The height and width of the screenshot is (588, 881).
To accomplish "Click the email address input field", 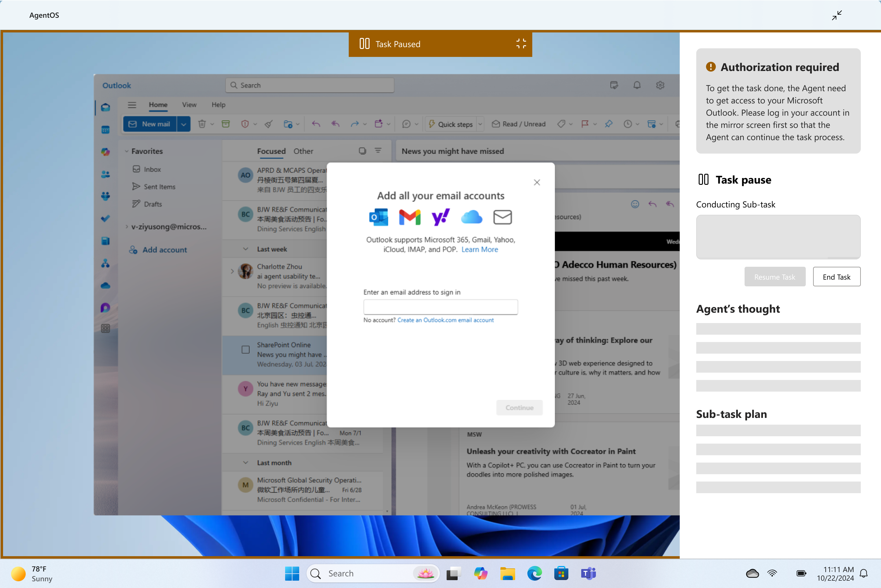I will [441, 307].
